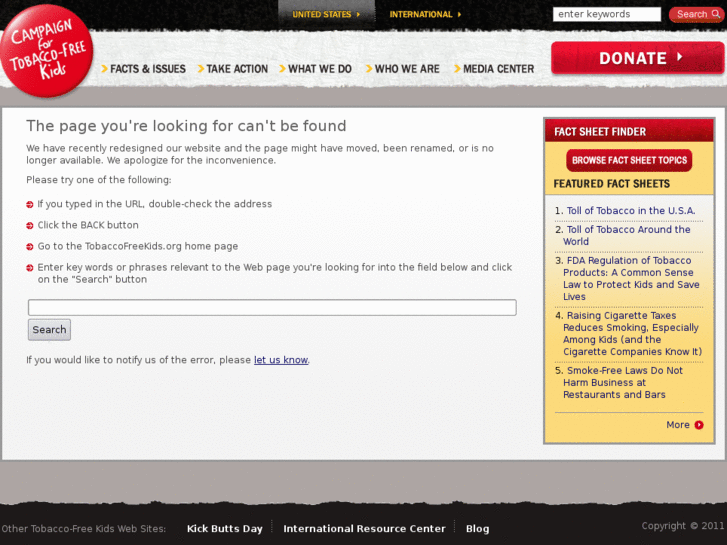Open the United States dropdown
This screenshot has height=545, width=727.
click(326, 14)
